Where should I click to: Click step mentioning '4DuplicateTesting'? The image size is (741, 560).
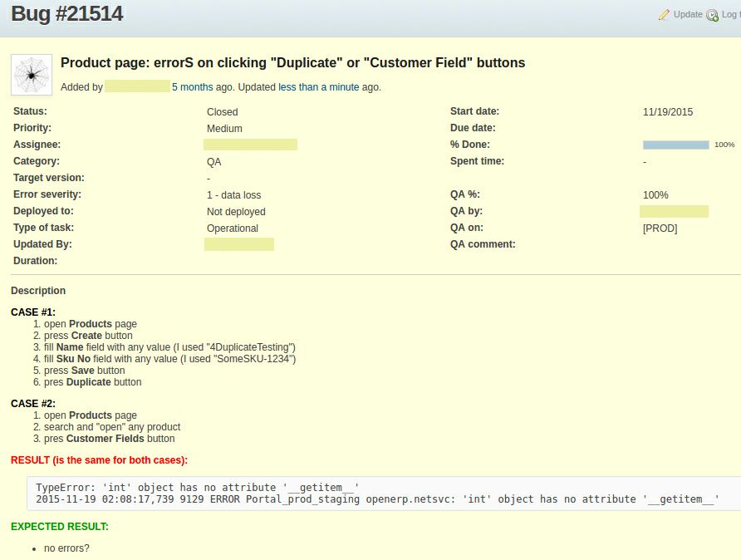pos(169,347)
